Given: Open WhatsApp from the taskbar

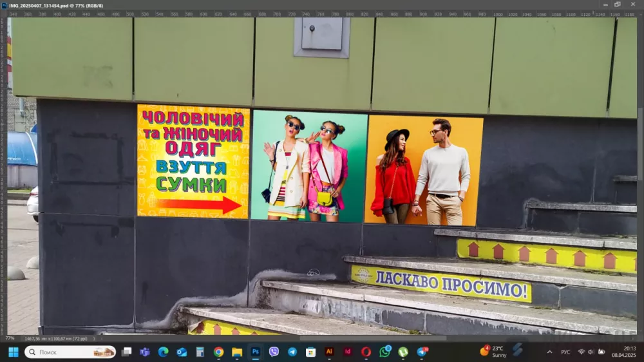Looking at the screenshot, I should coord(384,352).
